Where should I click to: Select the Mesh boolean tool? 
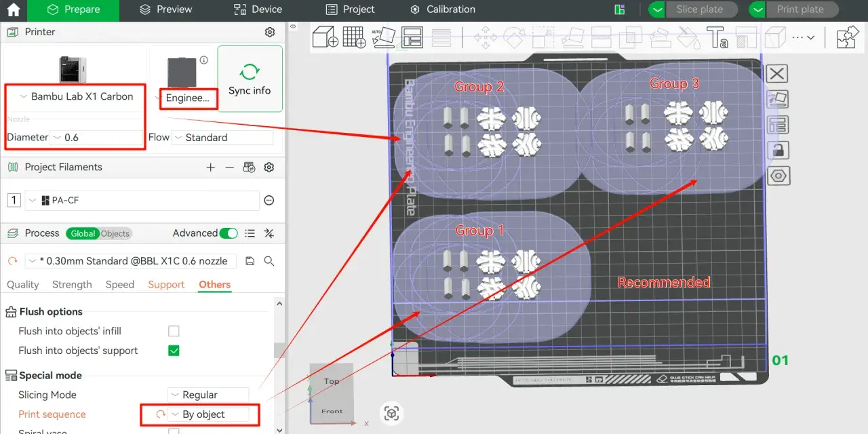(x=631, y=37)
